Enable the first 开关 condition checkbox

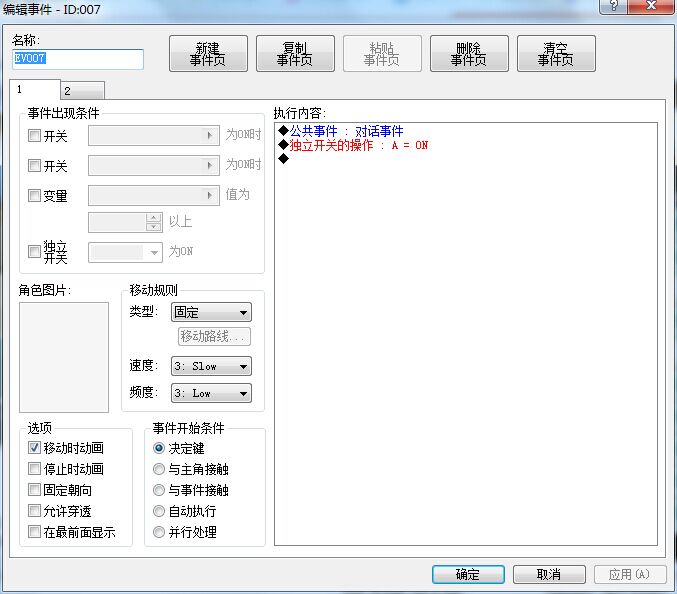pos(34,136)
